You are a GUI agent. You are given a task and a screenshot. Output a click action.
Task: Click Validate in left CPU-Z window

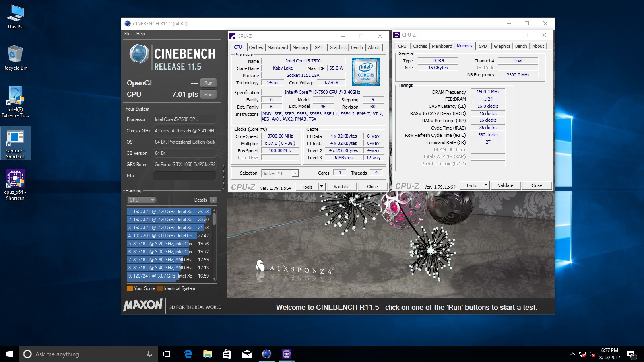(x=341, y=187)
